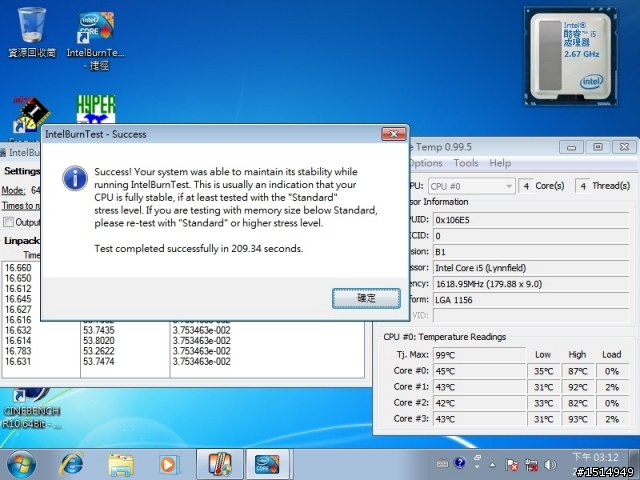Viewport: 640px width, 480px height.
Task: Click the Tj. Max value 99°C
Action: coord(479,355)
